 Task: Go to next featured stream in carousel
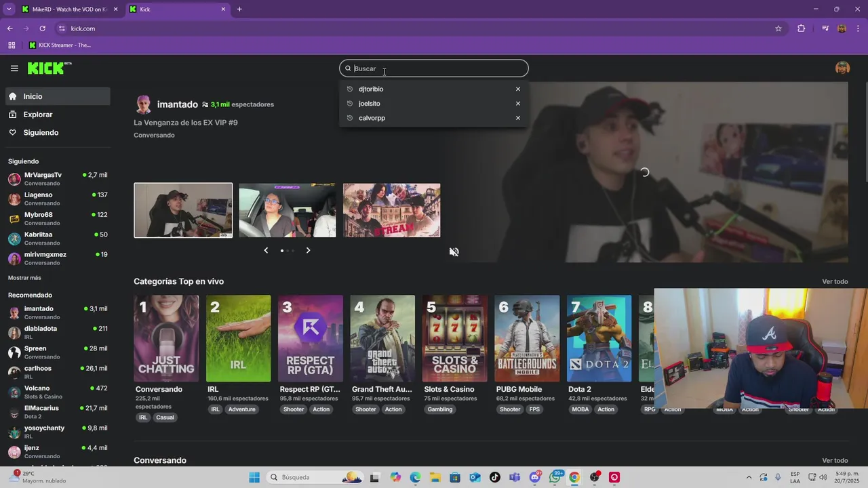tap(308, 251)
